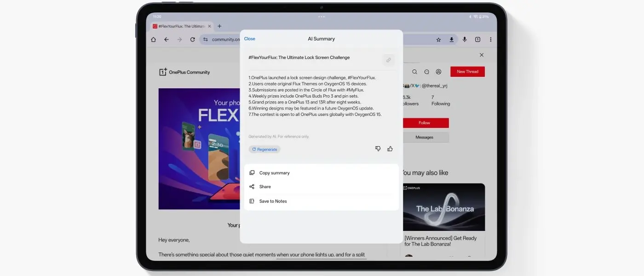View the author's Following count
Screen dimensions: 644x276
440,100
